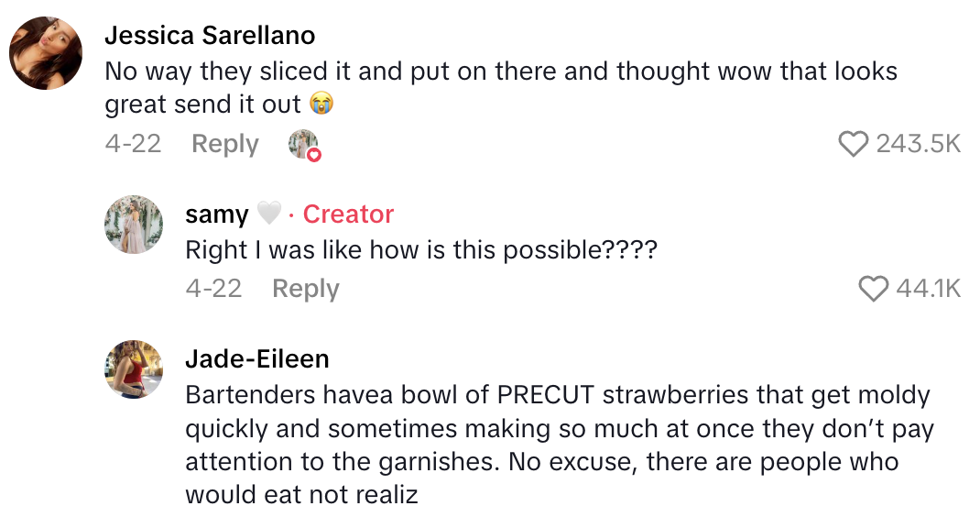Image resolution: width=980 pixels, height=517 pixels.
Task: Open samy username link
Action: pyautogui.click(x=216, y=214)
